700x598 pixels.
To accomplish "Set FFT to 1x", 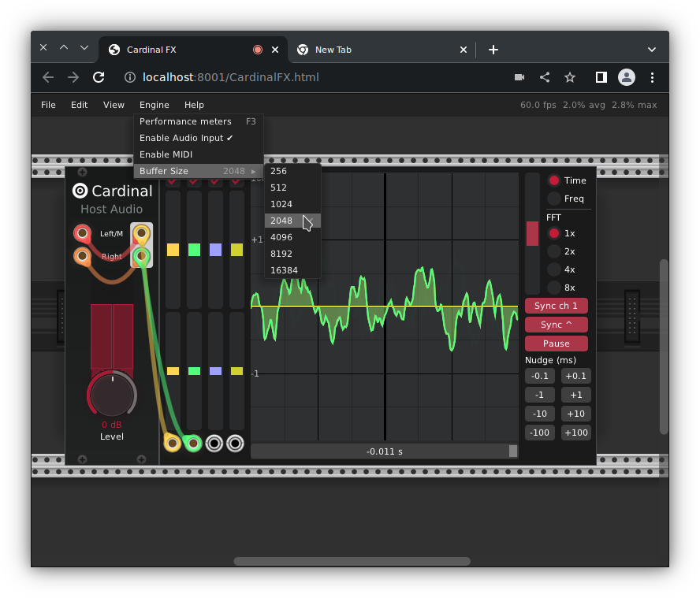I will pos(554,233).
